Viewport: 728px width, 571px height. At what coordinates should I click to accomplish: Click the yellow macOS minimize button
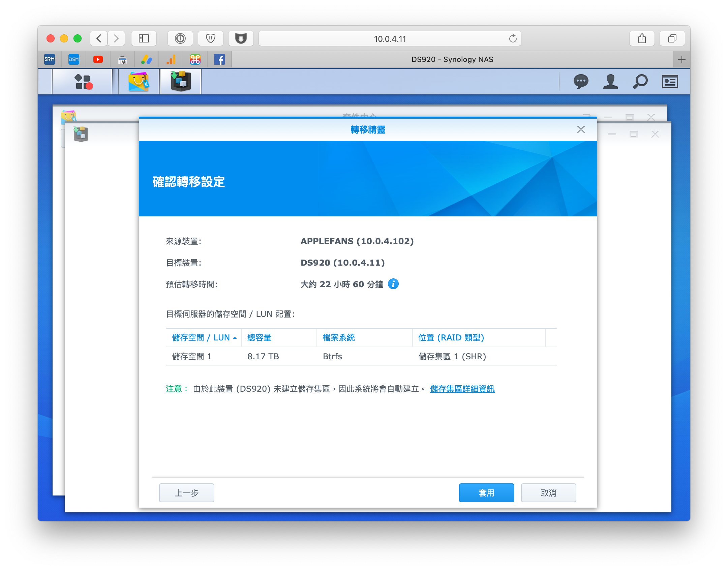click(x=64, y=38)
